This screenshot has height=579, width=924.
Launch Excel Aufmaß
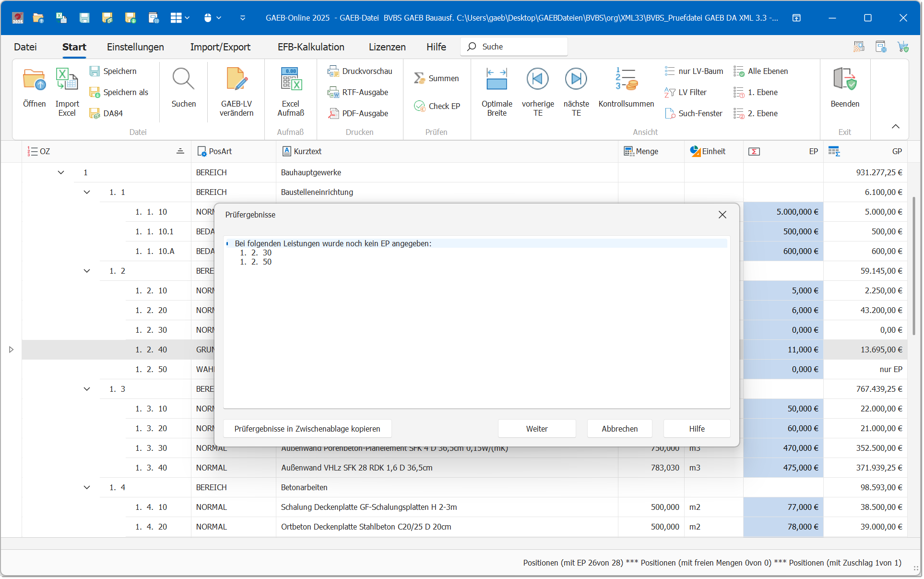pyautogui.click(x=291, y=81)
